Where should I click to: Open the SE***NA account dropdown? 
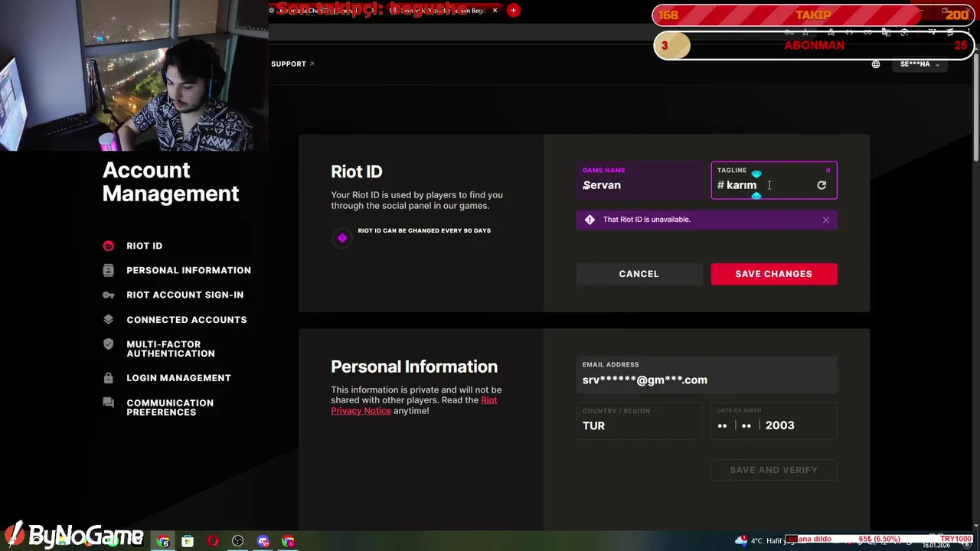tap(920, 64)
